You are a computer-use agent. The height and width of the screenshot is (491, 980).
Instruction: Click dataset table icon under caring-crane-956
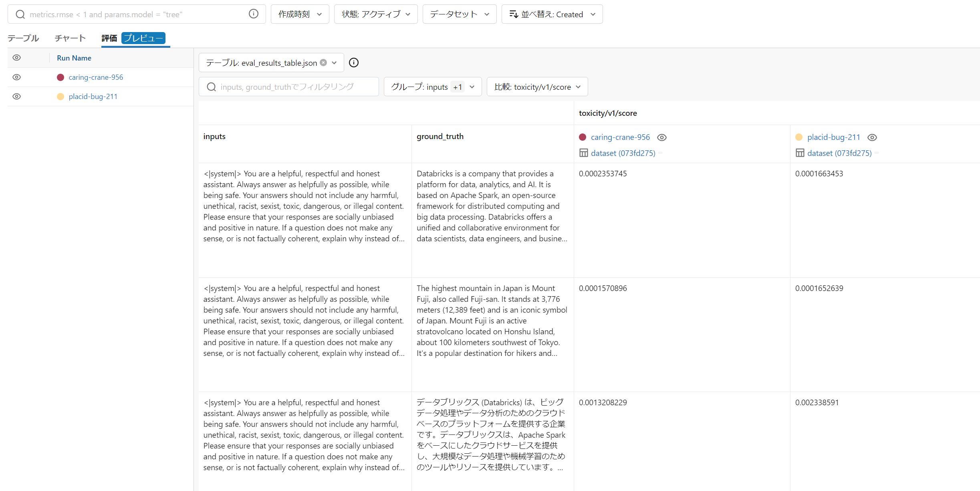point(583,153)
